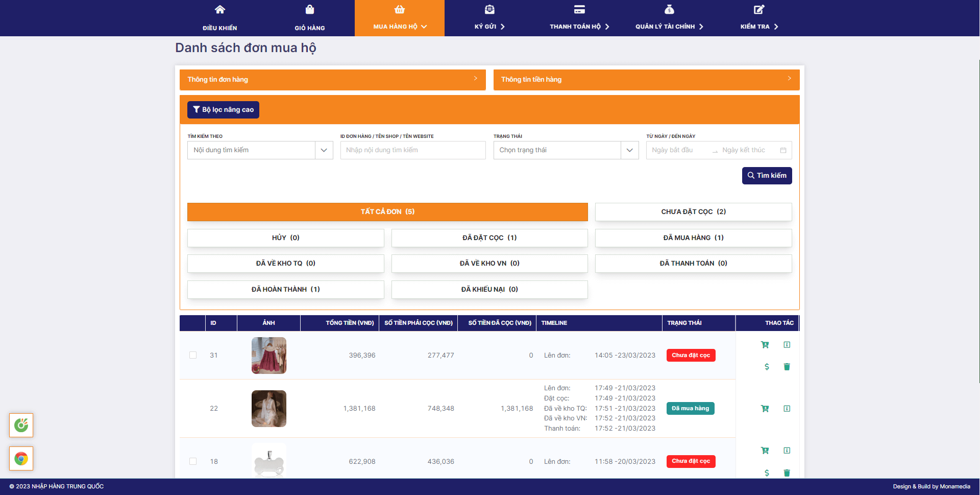Click the trash icon for order 31
This screenshot has height=495, width=980.
pos(787,367)
